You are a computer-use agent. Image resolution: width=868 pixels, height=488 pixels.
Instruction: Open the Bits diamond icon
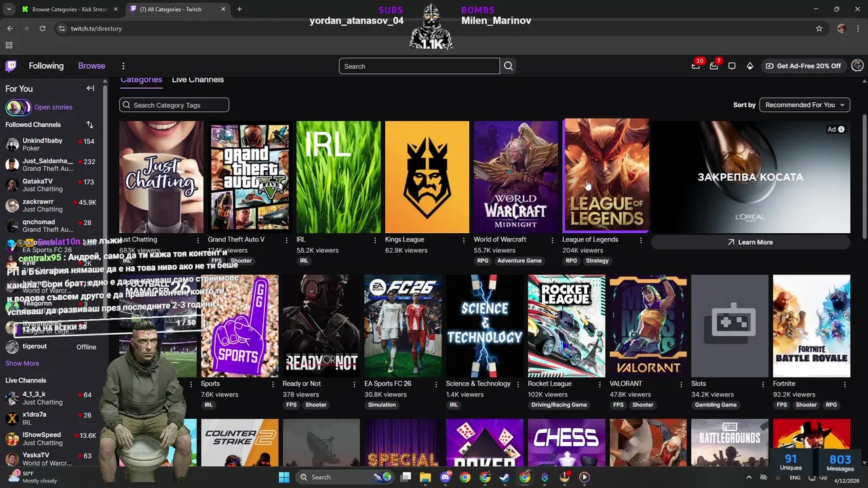coord(749,66)
